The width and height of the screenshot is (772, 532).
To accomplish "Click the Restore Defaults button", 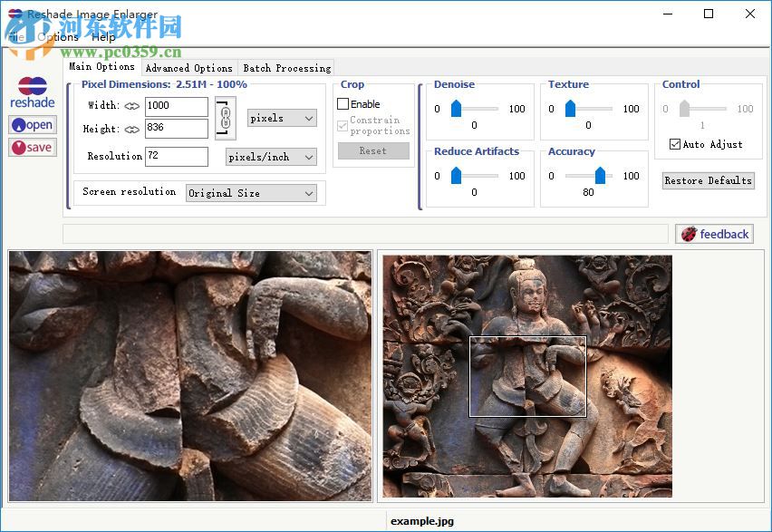I will click(x=708, y=180).
